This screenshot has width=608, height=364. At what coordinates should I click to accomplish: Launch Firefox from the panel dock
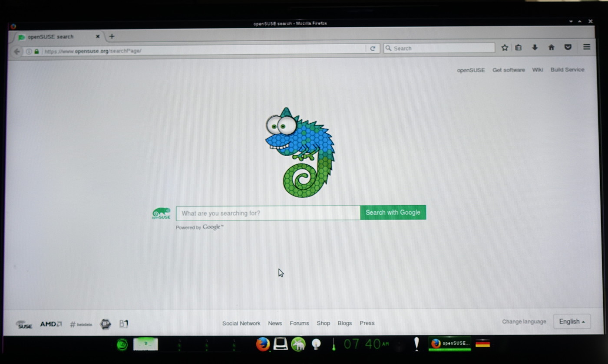point(262,344)
